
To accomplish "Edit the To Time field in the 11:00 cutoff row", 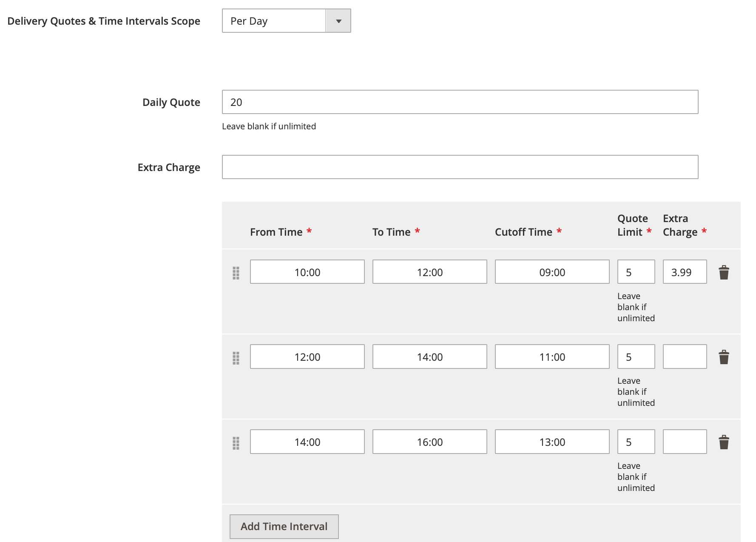I will (x=430, y=357).
